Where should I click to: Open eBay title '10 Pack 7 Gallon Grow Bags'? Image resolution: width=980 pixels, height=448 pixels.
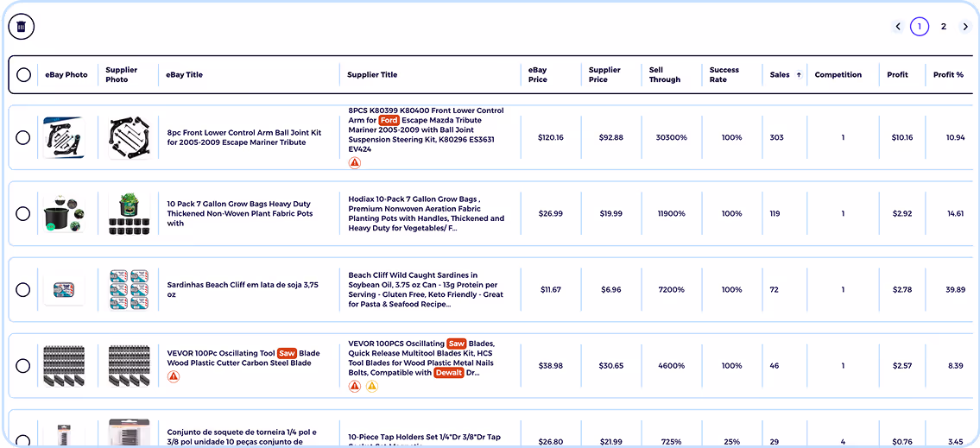(x=240, y=214)
